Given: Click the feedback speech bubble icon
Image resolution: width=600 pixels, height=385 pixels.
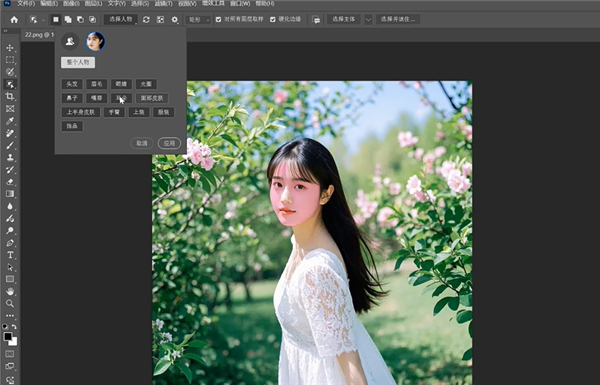Looking at the screenshot, I should tap(316, 20).
